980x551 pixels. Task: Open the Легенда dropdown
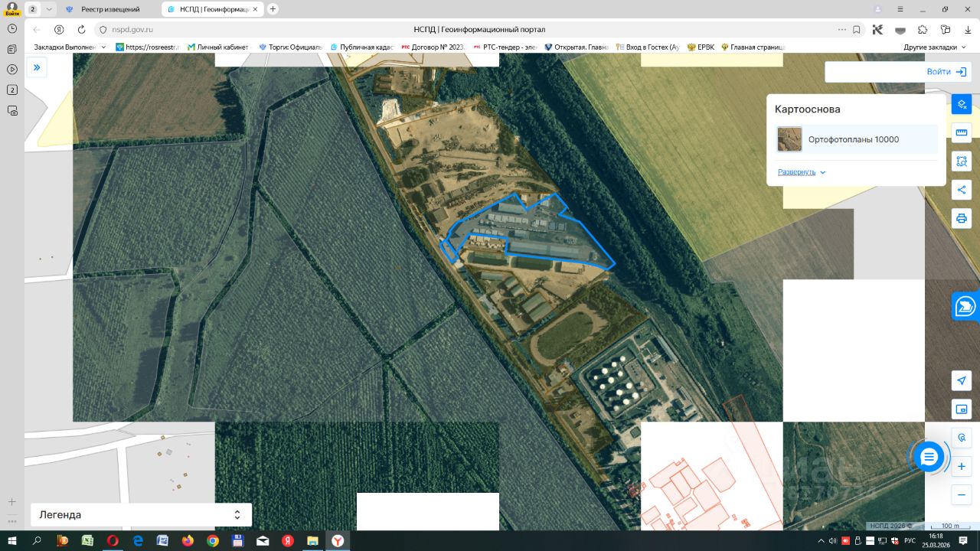coord(141,515)
